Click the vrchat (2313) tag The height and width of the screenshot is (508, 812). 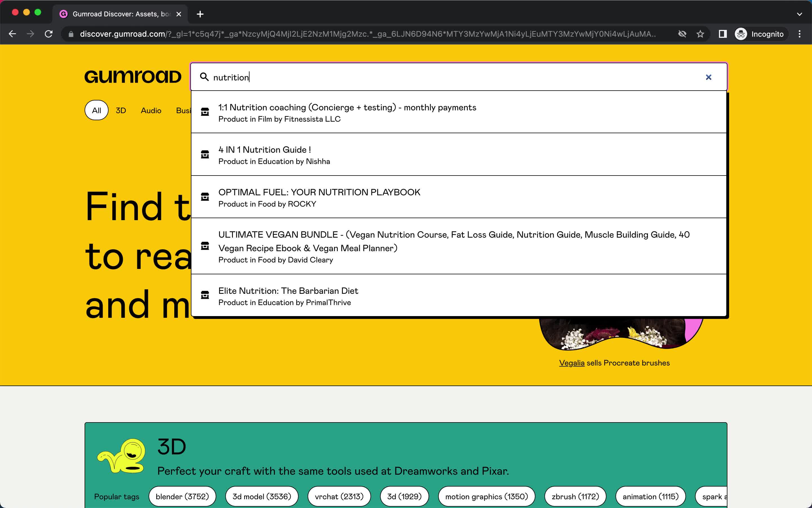click(339, 496)
